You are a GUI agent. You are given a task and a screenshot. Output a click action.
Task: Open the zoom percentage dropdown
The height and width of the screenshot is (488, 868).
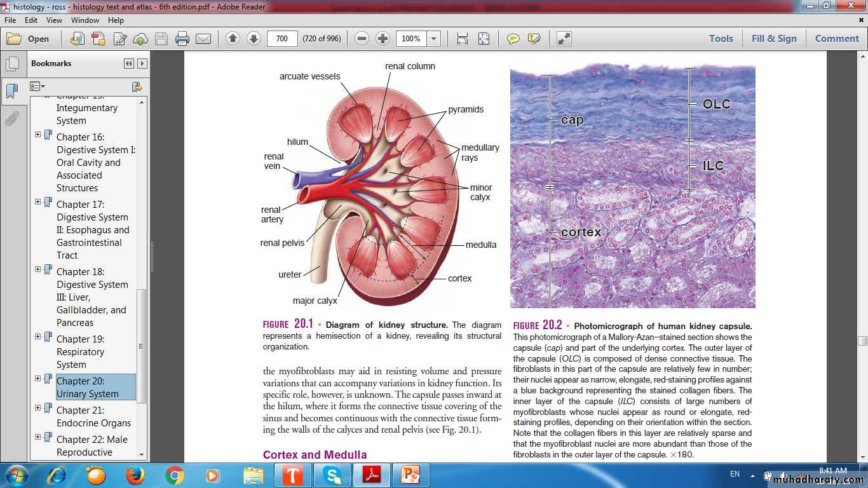click(x=434, y=39)
